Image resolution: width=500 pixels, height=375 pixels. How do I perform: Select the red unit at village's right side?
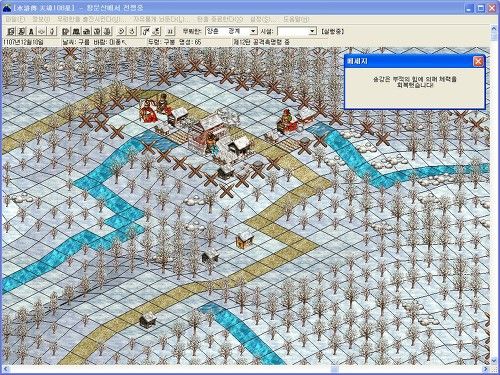287,121
